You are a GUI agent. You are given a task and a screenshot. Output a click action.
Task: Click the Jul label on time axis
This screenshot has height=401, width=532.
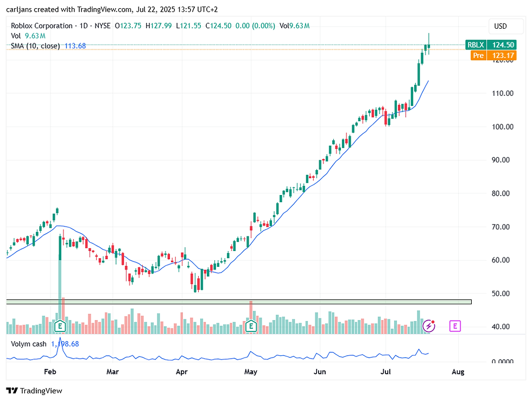(385, 372)
